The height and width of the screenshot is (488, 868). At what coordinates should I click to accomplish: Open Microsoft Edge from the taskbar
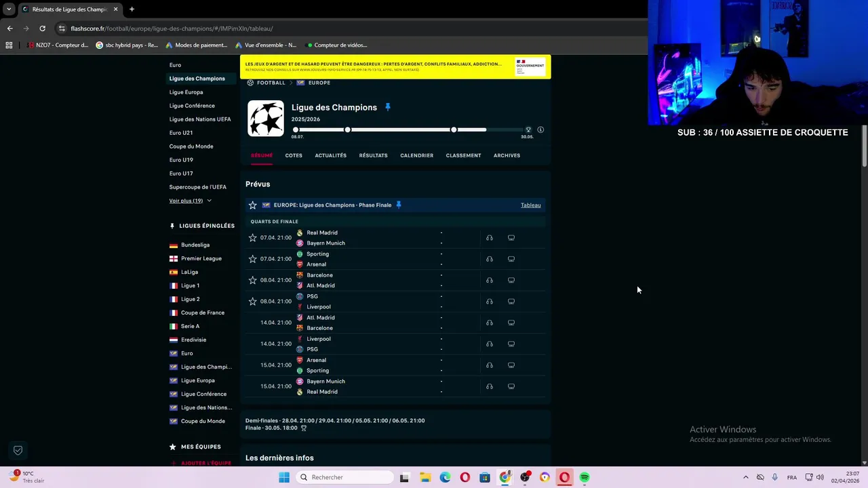click(x=445, y=477)
